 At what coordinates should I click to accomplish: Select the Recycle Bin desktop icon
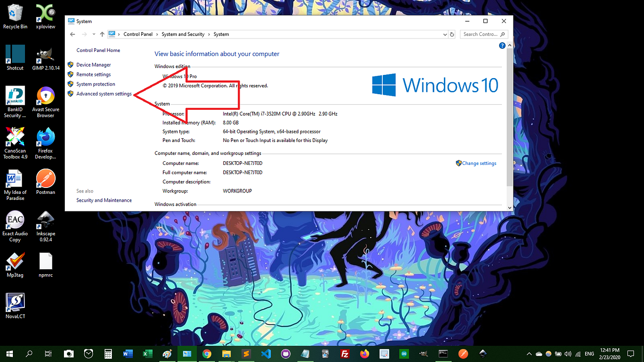(15, 17)
